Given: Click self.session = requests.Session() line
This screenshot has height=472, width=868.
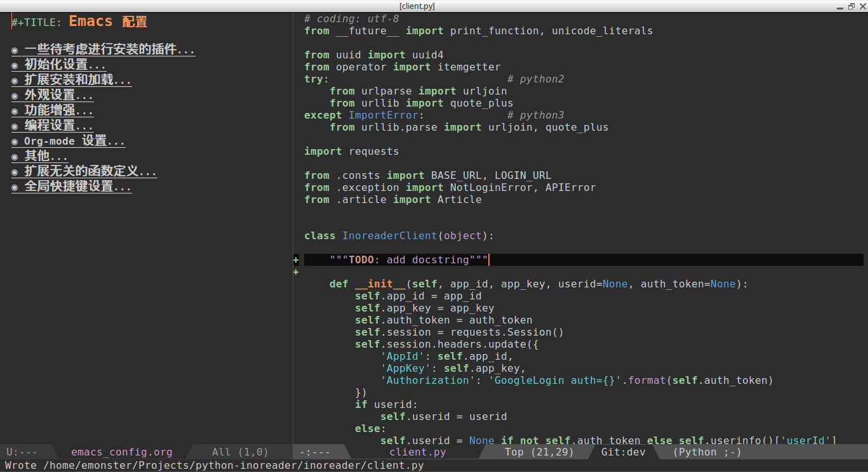Looking at the screenshot, I should (459, 332).
